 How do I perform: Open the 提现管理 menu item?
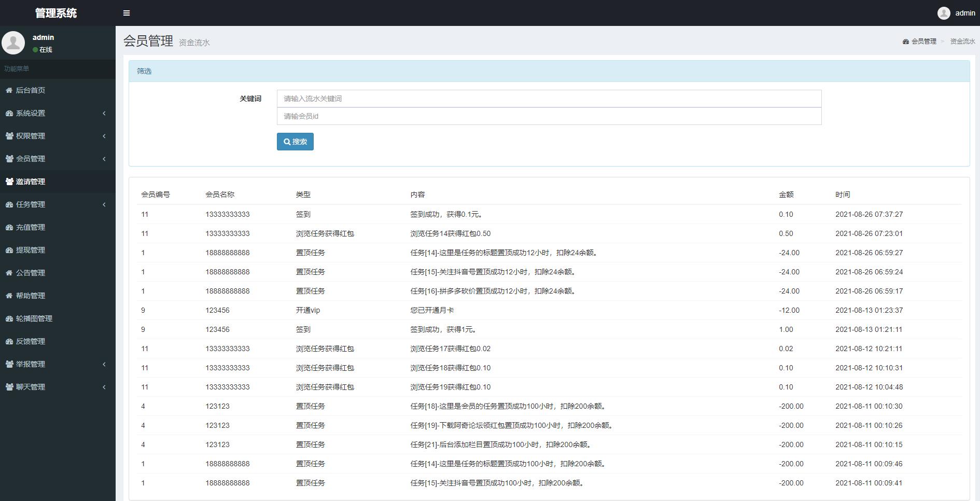tap(58, 250)
